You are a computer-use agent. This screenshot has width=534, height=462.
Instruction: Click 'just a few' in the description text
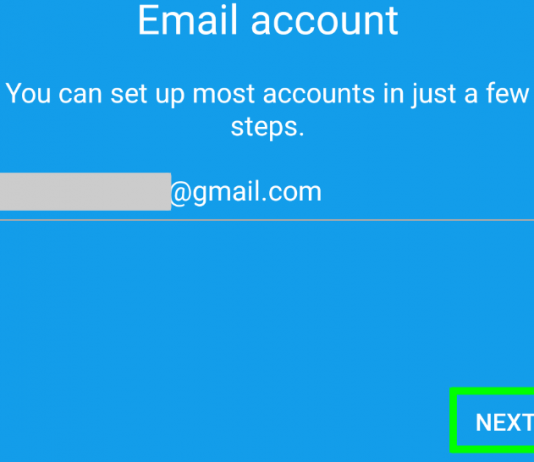471,94
